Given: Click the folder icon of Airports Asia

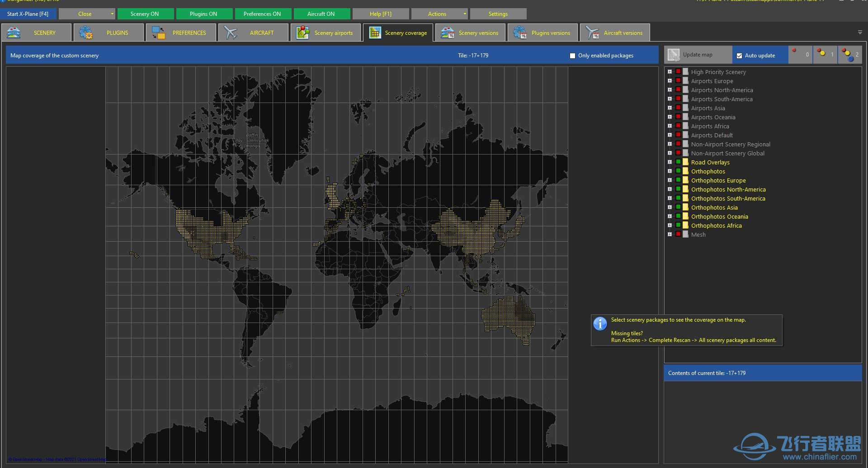Looking at the screenshot, I should [685, 108].
